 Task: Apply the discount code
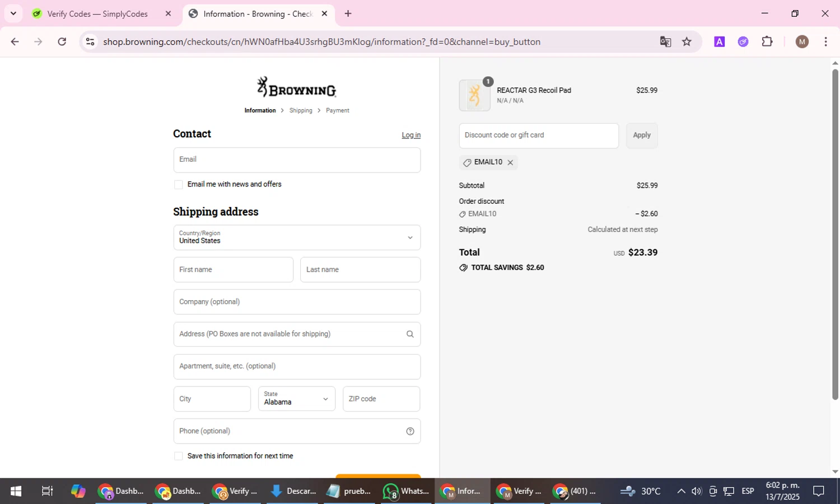(x=642, y=136)
